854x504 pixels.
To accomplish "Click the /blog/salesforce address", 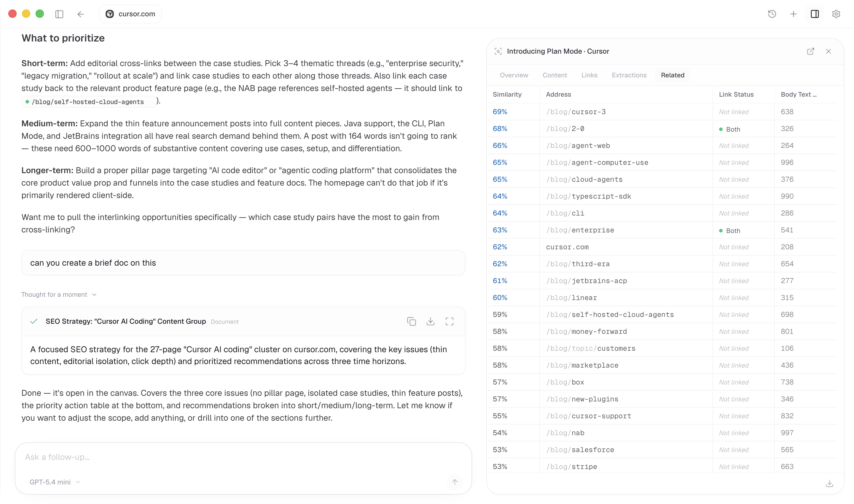I will point(580,450).
